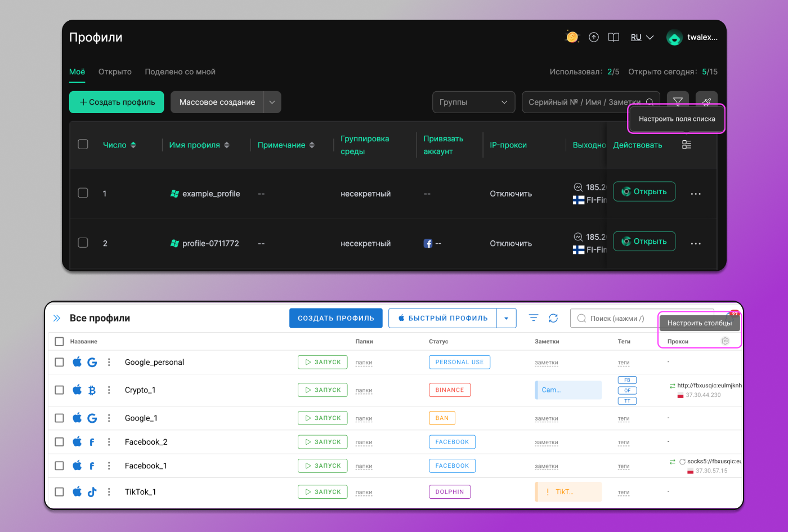Screen dimensions: 788x532
Task: Switch to the Открыто tab
Action: 115,71
